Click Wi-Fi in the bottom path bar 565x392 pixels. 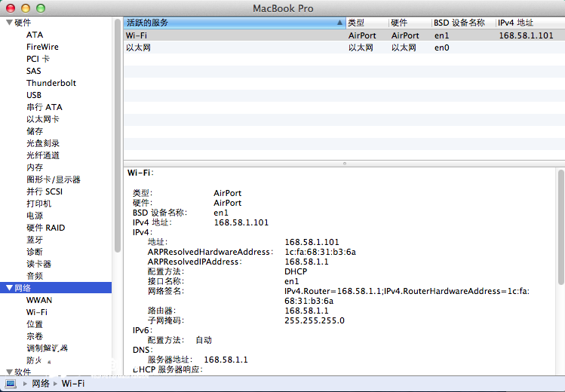point(73,384)
